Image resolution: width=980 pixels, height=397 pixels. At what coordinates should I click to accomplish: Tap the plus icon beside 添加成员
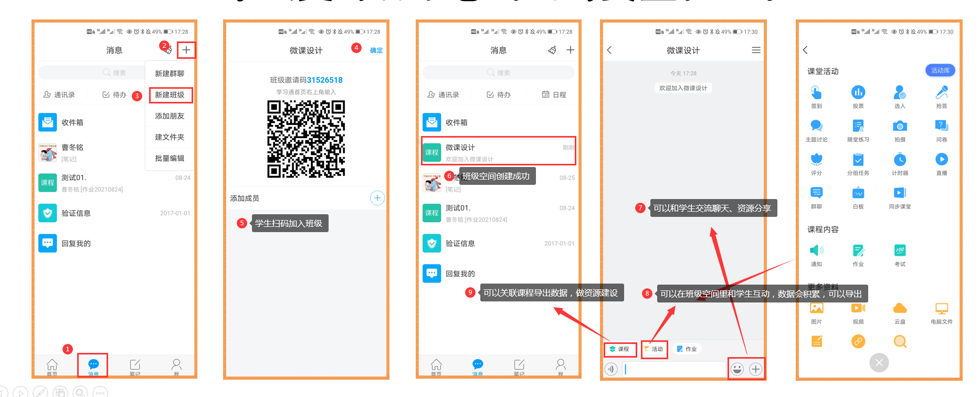point(377,198)
